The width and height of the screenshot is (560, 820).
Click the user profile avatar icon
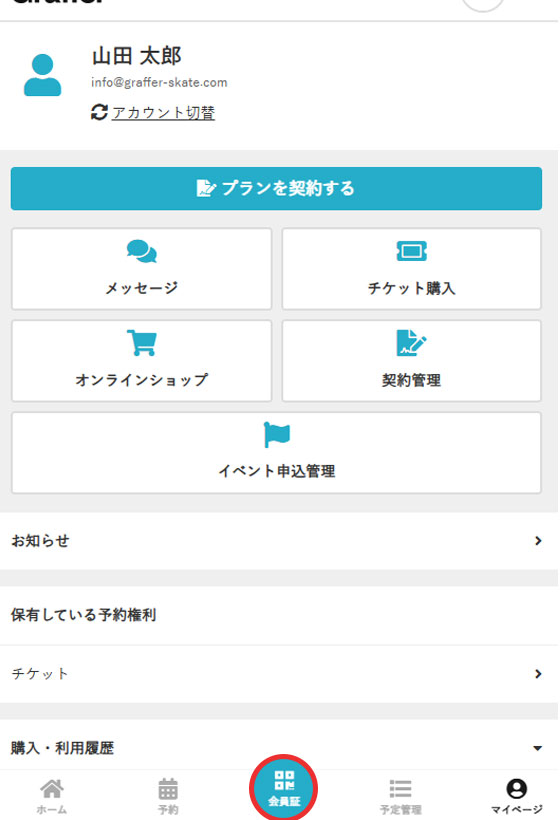coord(42,75)
